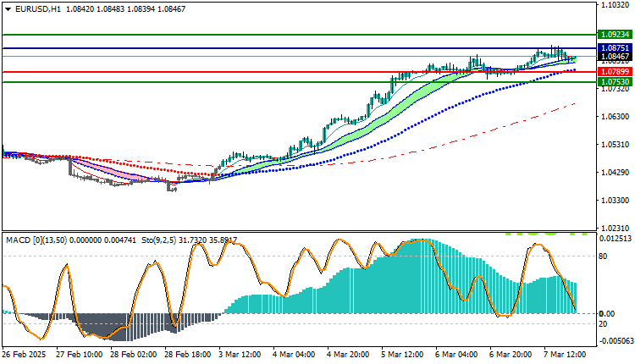Click the 4 Mar 20:00 time axis label
This screenshot has height=364, width=635.
[x=348, y=355]
